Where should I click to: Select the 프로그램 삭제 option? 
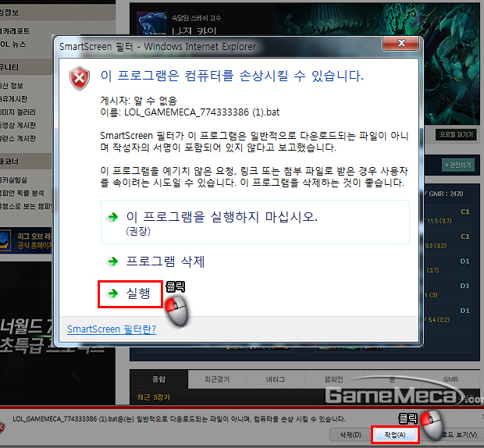pos(165,261)
